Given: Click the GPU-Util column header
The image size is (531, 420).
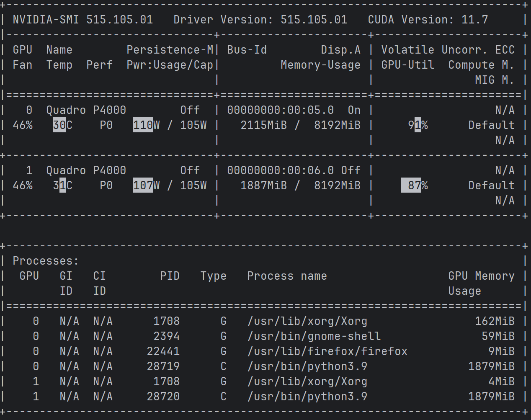Looking at the screenshot, I should 407,65.
